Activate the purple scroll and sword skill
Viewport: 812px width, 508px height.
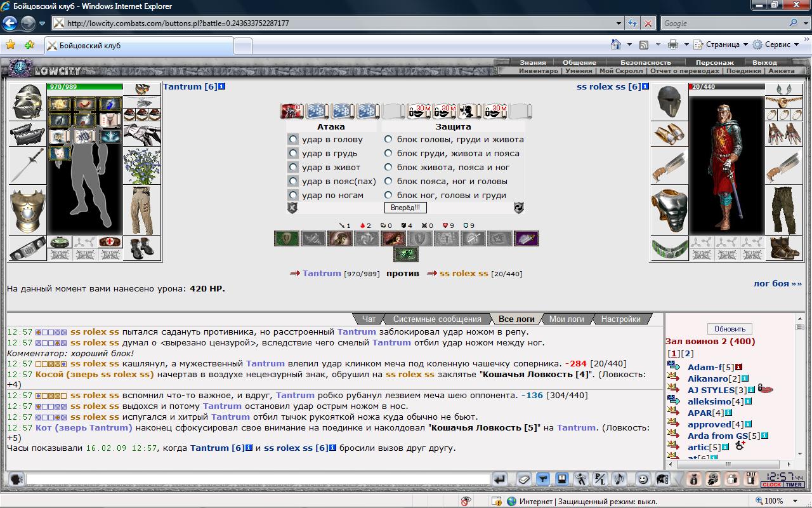point(527,238)
